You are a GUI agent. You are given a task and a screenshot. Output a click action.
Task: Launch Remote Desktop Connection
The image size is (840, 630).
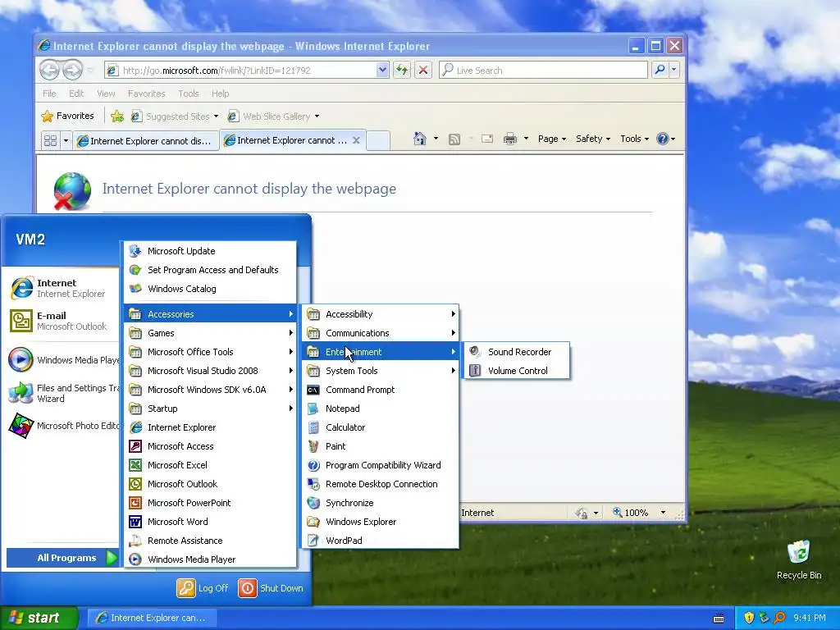coord(381,484)
